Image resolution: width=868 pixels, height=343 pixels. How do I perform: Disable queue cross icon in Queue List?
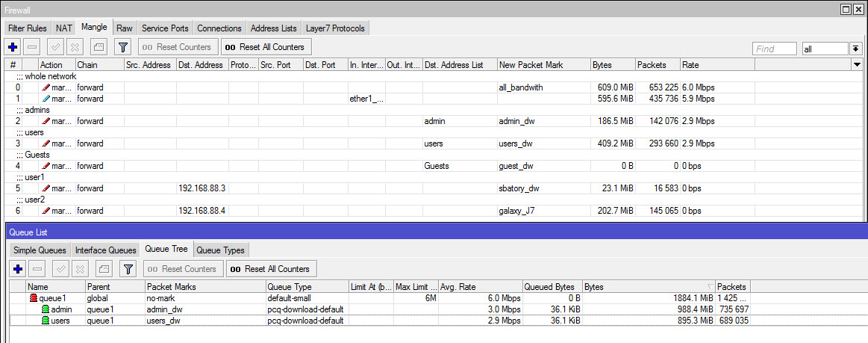pyautogui.click(x=81, y=269)
